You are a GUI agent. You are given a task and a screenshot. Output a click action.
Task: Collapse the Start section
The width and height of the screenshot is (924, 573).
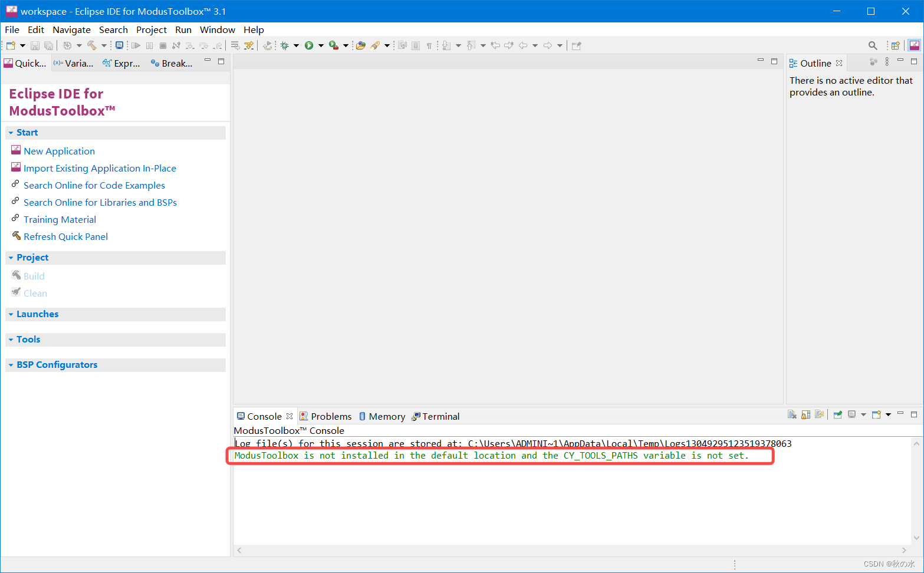(11, 133)
